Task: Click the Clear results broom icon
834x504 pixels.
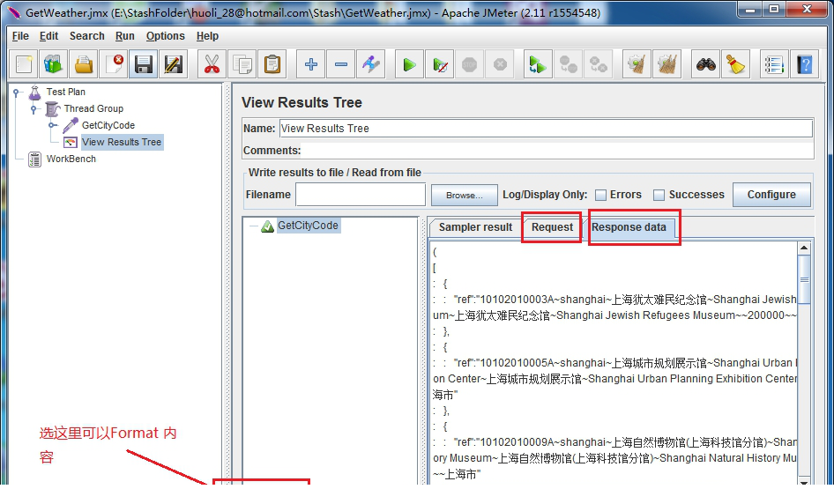Action: click(637, 65)
